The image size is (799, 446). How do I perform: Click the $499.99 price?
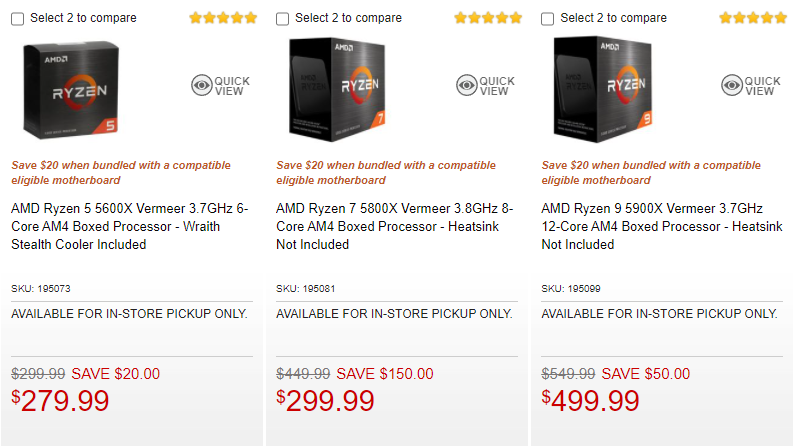(x=591, y=401)
